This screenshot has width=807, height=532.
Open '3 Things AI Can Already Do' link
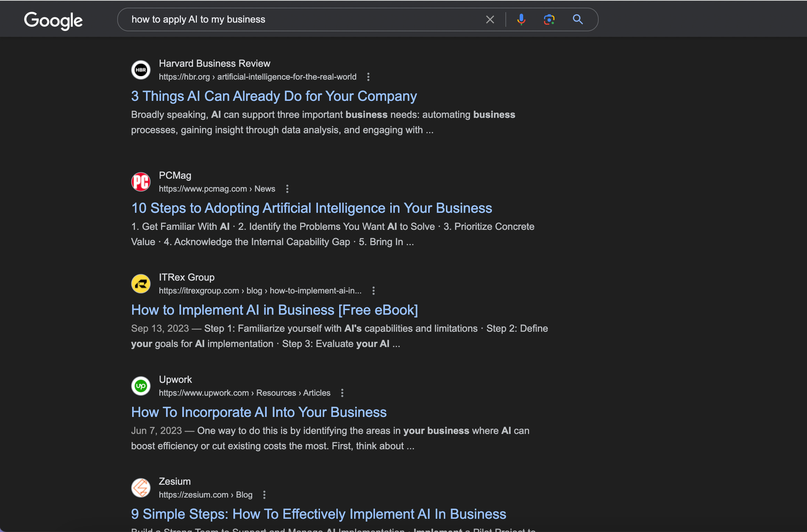coord(274,96)
